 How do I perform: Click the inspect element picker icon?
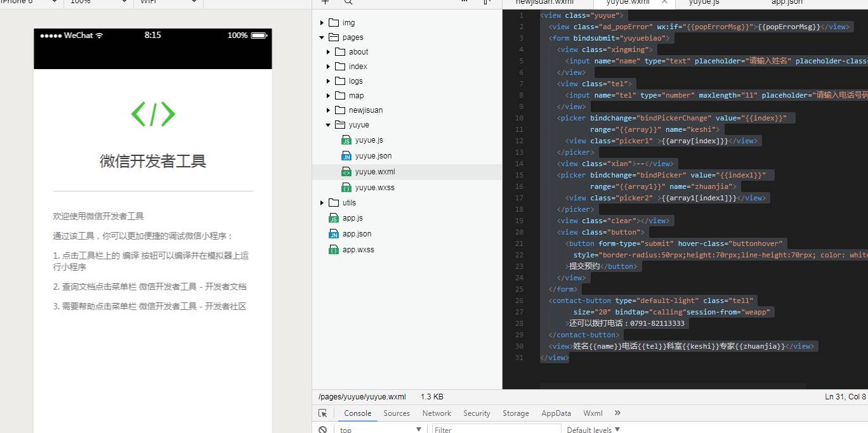click(323, 413)
